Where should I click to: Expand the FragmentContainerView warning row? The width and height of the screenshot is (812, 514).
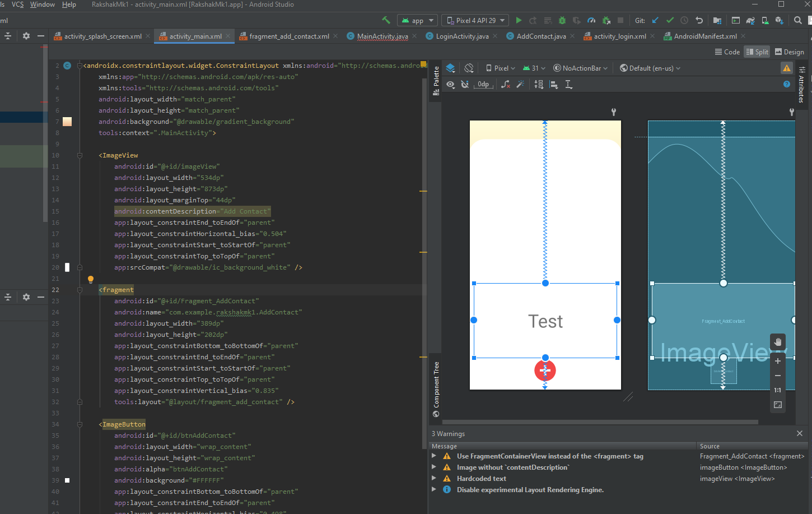coord(434,456)
